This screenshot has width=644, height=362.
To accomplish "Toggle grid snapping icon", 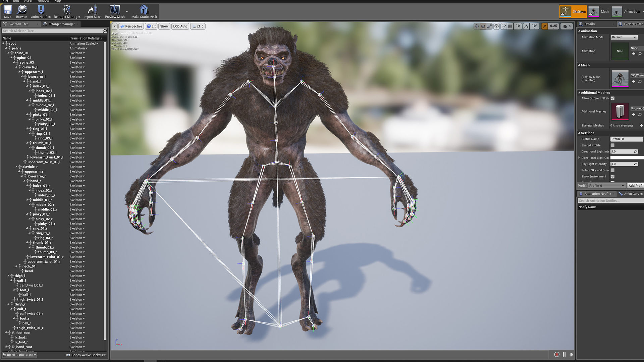I will [510, 26].
